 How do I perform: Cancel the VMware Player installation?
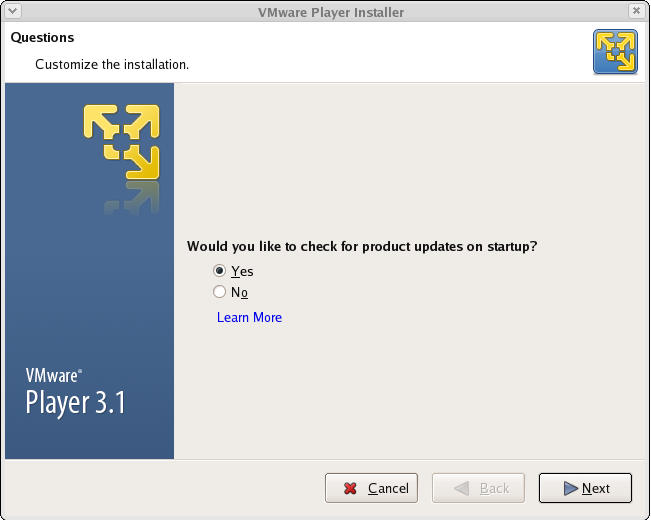[371, 488]
